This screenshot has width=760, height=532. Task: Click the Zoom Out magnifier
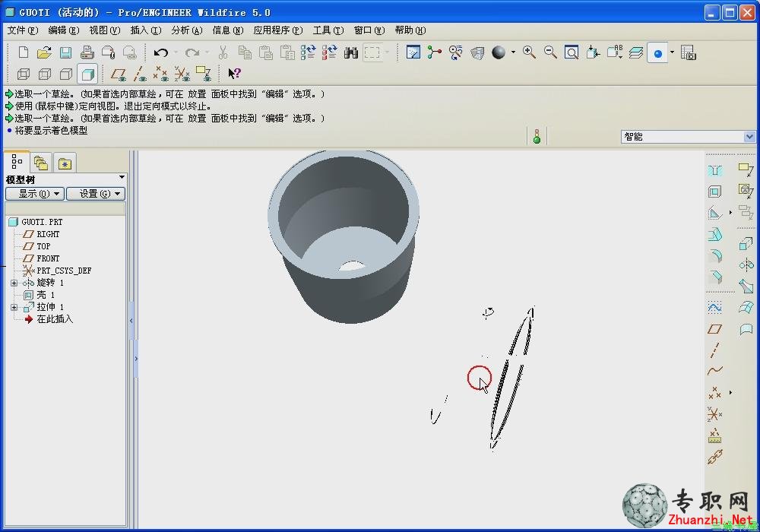click(x=550, y=52)
